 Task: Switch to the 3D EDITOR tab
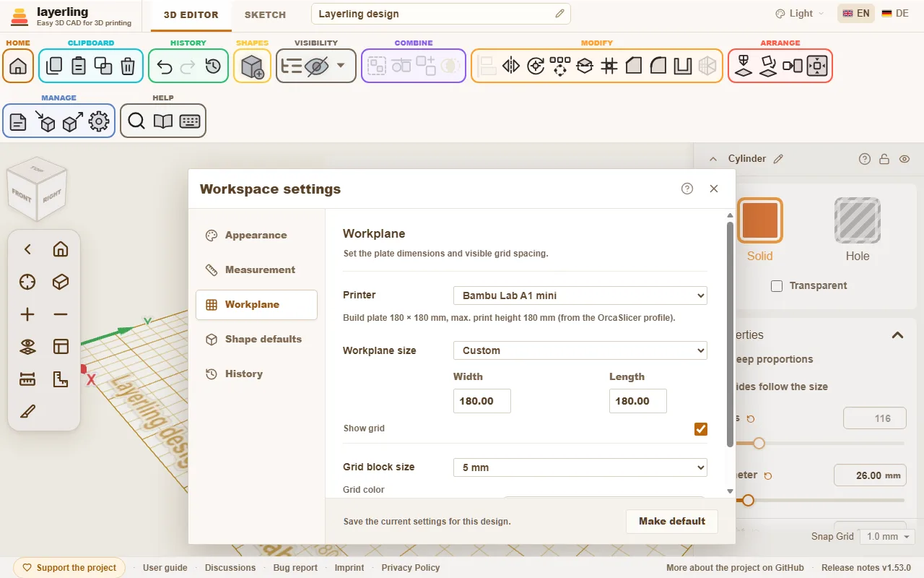[x=191, y=14]
